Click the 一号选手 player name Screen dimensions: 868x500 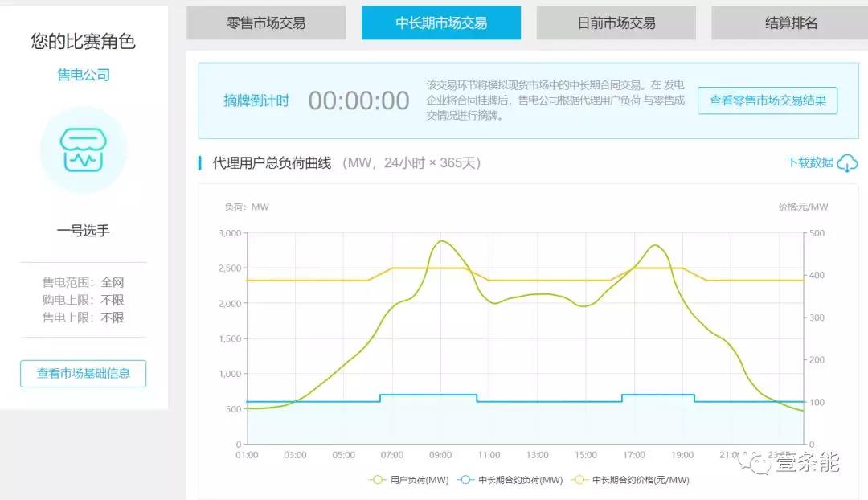(x=83, y=231)
